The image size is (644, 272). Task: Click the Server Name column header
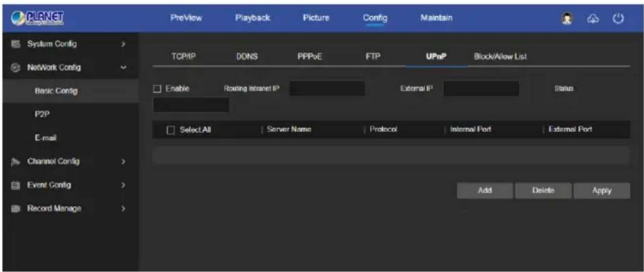[x=289, y=129]
